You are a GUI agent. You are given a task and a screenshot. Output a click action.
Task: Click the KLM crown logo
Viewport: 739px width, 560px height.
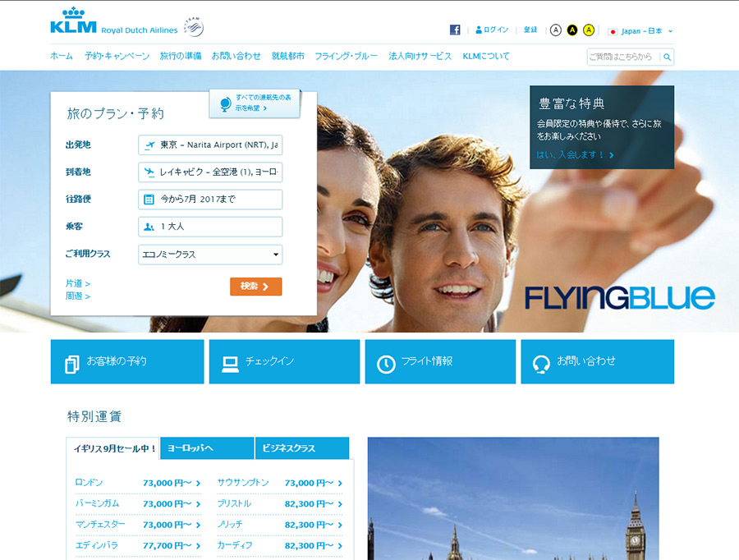[x=74, y=21]
